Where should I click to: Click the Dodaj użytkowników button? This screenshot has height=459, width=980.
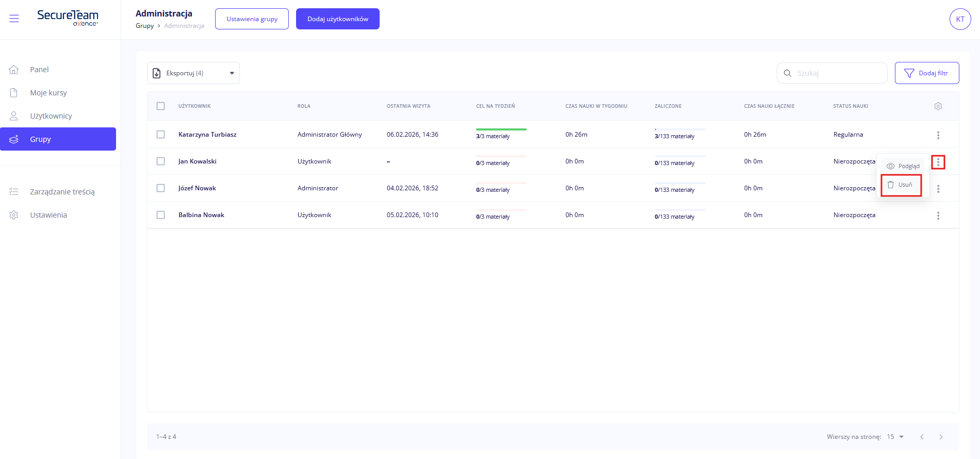tap(337, 19)
